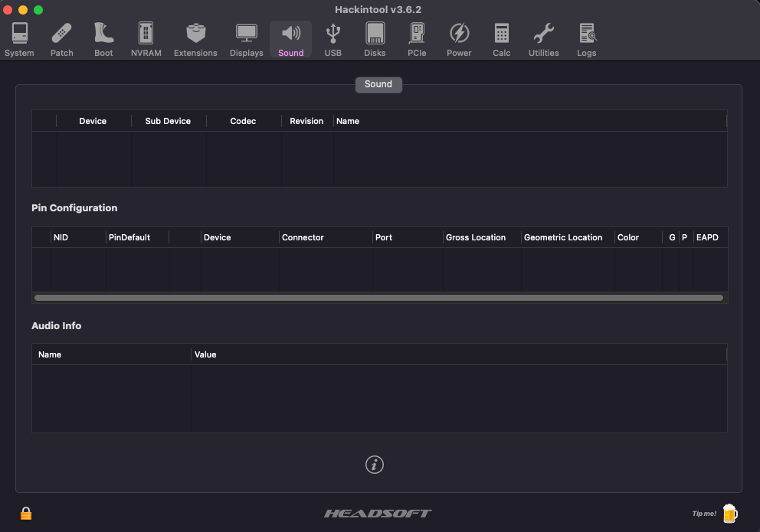The width and height of the screenshot is (760, 532).
Task: Open the Boot section icon
Action: pos(103,39)
